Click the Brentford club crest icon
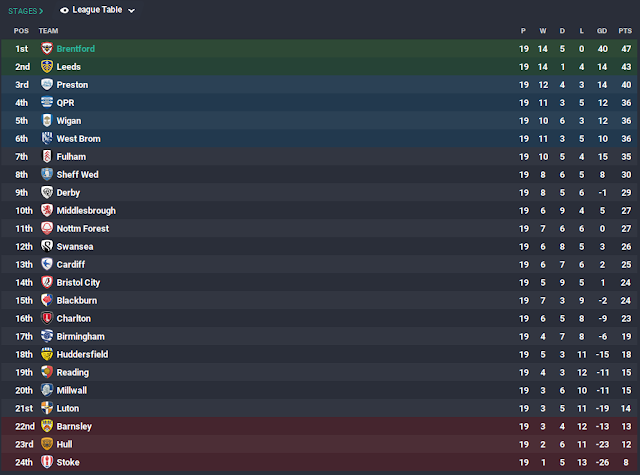Viewport: 640px width, 475px height. click(x=47, y=49)
